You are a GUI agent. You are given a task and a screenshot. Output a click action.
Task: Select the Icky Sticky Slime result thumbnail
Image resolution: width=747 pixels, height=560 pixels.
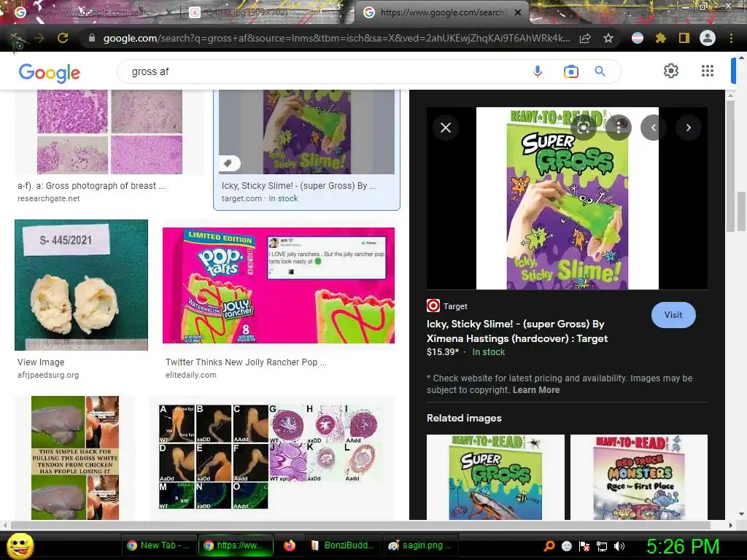coord(307,132)
